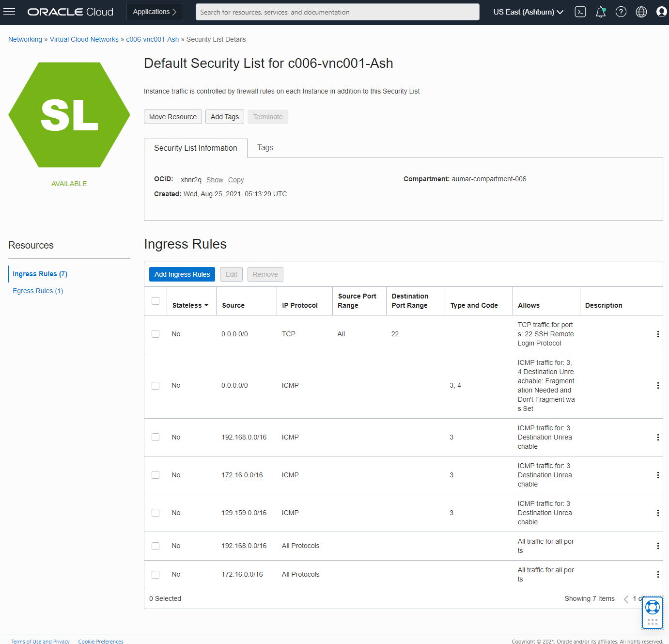
Task: Click the Add Ingress Rules button
Action: pyautogui.click(x=182, y=274)
